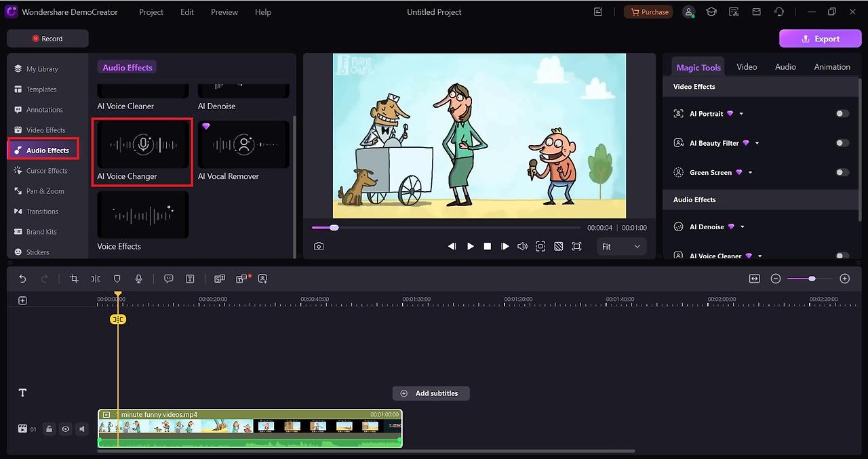The image size is (868, 459).
Task: Mute track 01 with the speaker icon
Action: pos(82,428)
